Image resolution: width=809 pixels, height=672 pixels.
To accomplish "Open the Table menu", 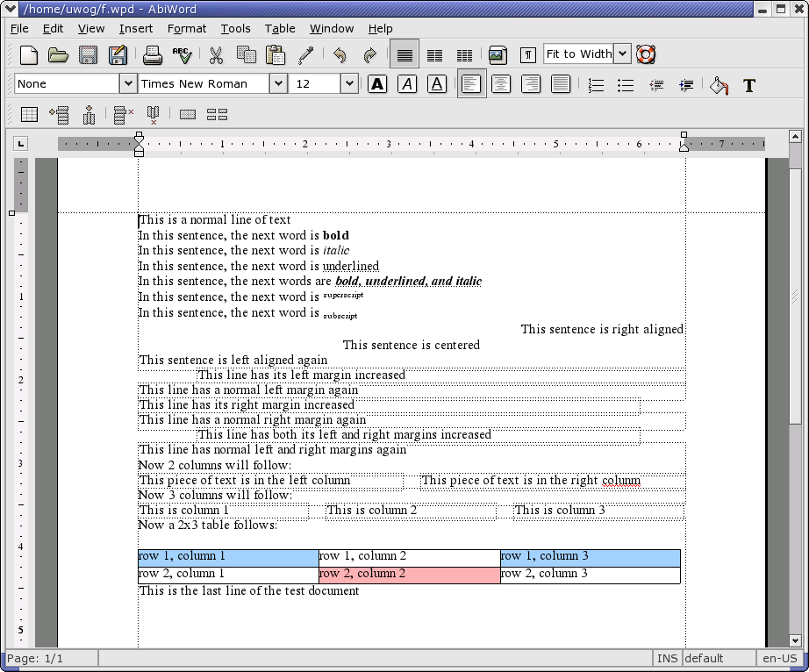I will pos(280,28).
